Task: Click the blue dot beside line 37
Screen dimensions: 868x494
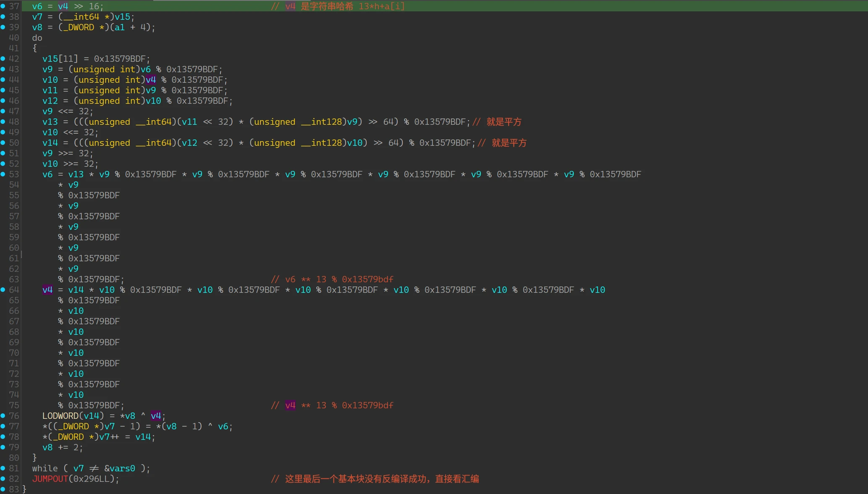Action: point(3,6)
